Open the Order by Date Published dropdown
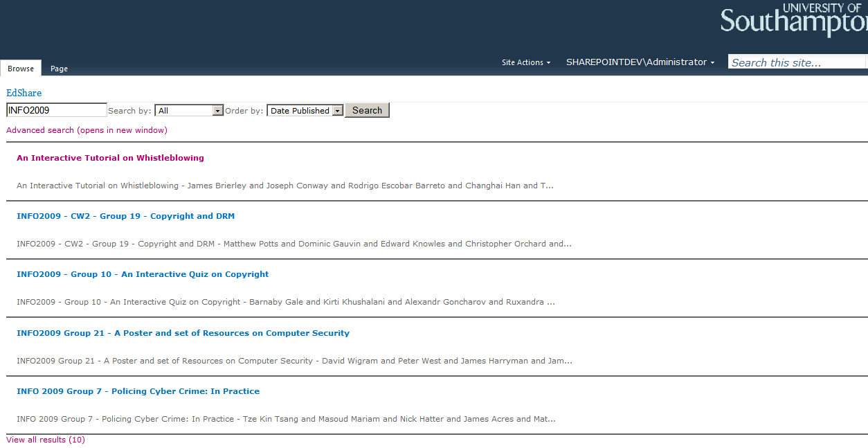Viewport: 868px width, 448px height. point(305,110)
